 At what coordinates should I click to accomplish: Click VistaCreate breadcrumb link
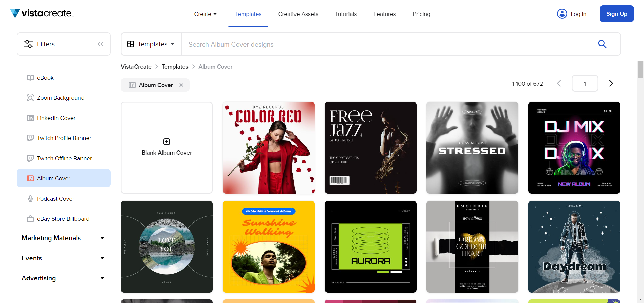(136, 67)
